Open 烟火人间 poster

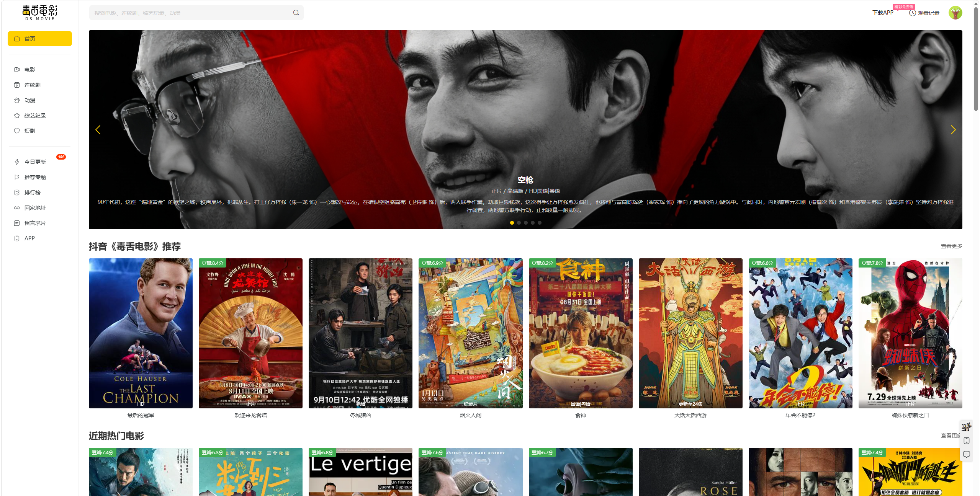[x=470, y=333]
